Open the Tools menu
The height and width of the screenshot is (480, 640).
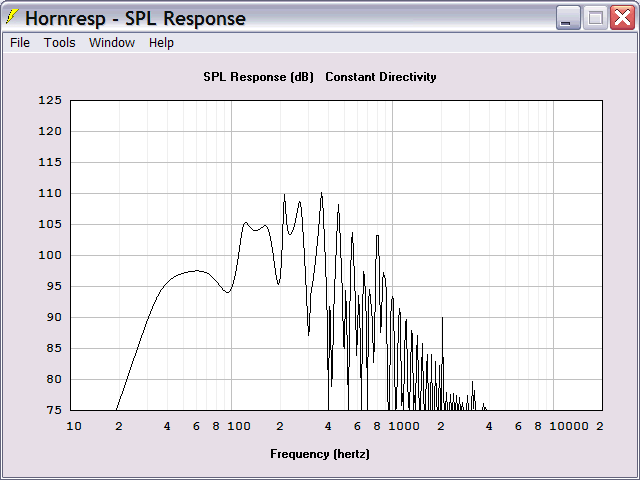[60, 42]
